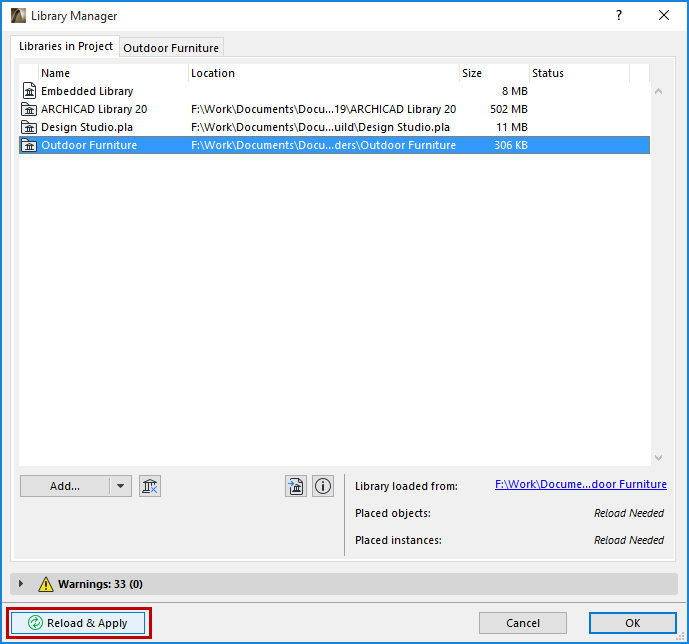Sort by the Status column header
689x644 pixels.
click(580, 73)
